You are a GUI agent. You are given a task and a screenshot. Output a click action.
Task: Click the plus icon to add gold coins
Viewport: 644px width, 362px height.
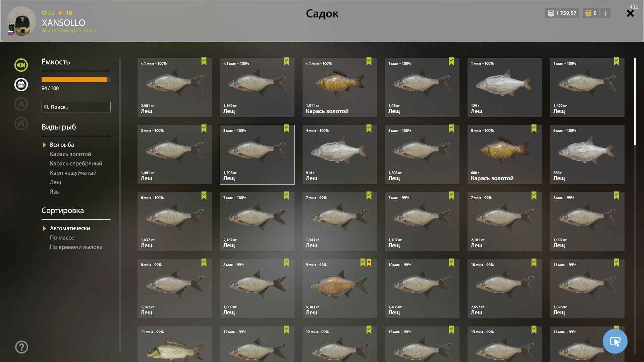pyautogui.click(x=605, y=13)
